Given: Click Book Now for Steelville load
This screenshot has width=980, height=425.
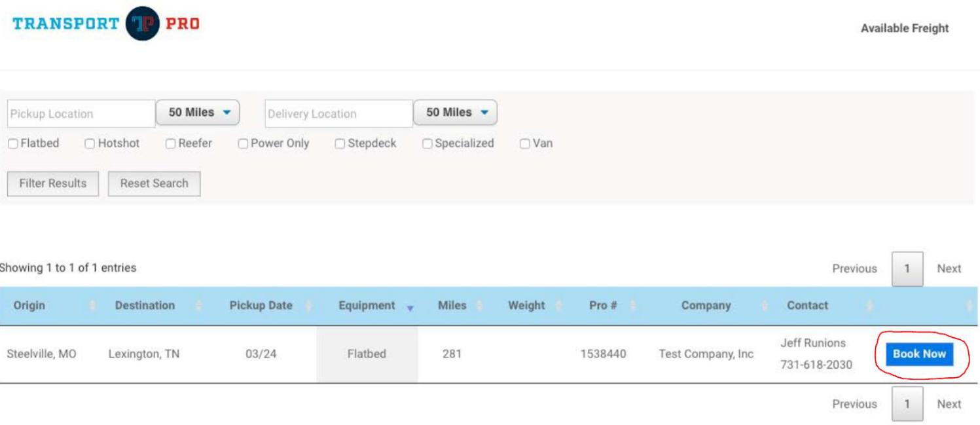Looking at the screenshot, I should coord(919,354).
